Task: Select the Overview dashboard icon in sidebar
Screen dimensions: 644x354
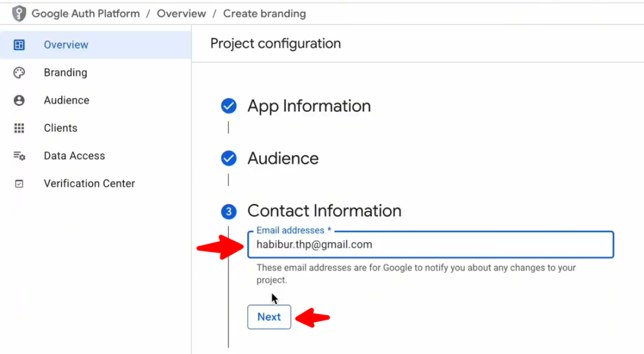Action: tap(19, 45)
